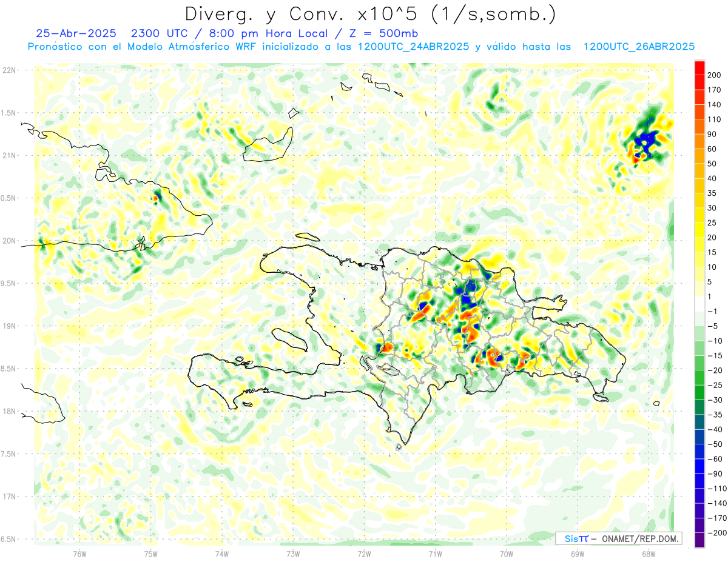Click the '73W' longitude label
The image size is (728, 562).
293,554
